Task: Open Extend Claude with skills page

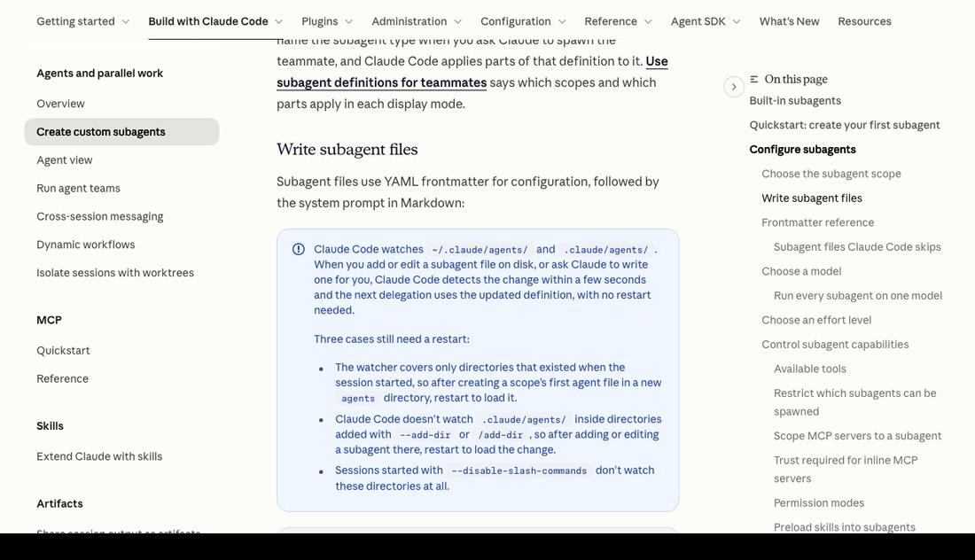Action: coord(99,456)
